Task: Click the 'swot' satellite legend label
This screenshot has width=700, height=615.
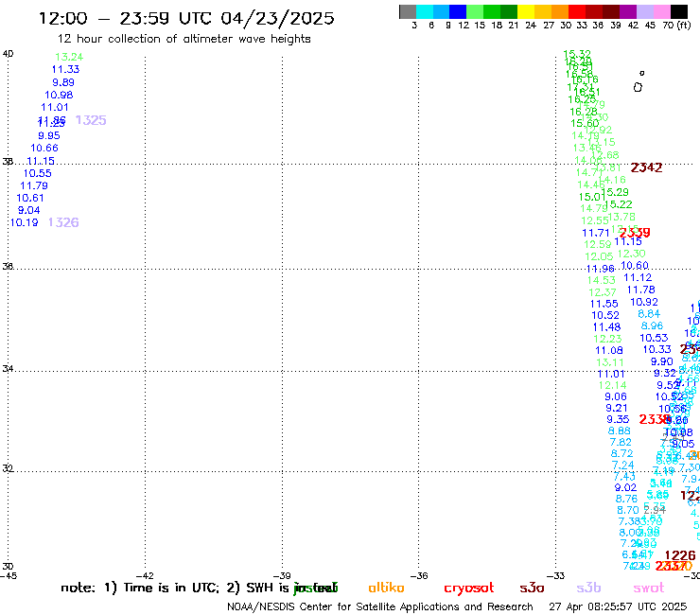Action: click(649, 588)
